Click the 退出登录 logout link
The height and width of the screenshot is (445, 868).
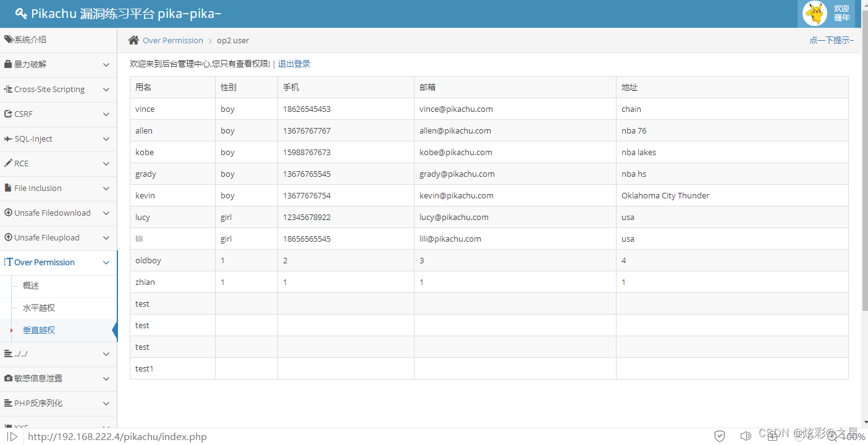294,64
